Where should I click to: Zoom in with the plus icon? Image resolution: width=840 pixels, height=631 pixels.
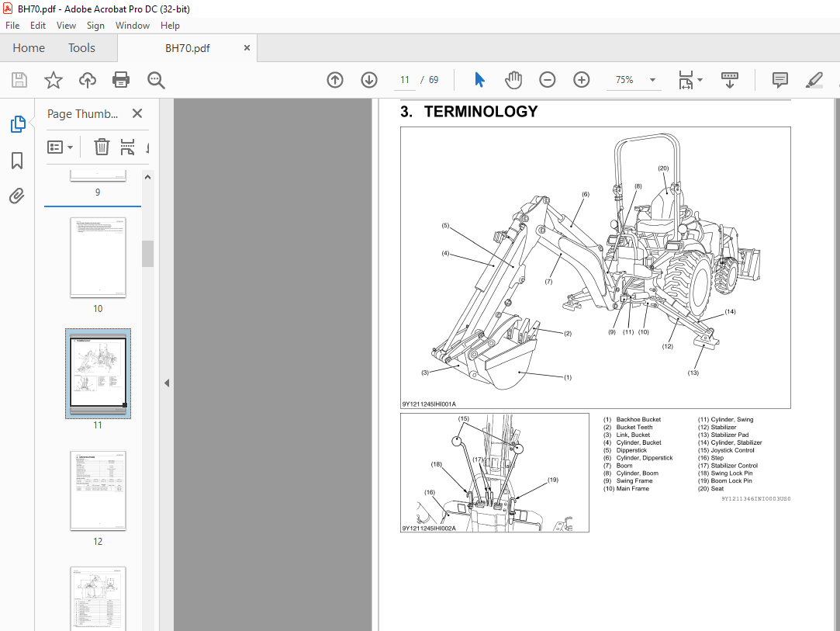click(x=581, y=80)
